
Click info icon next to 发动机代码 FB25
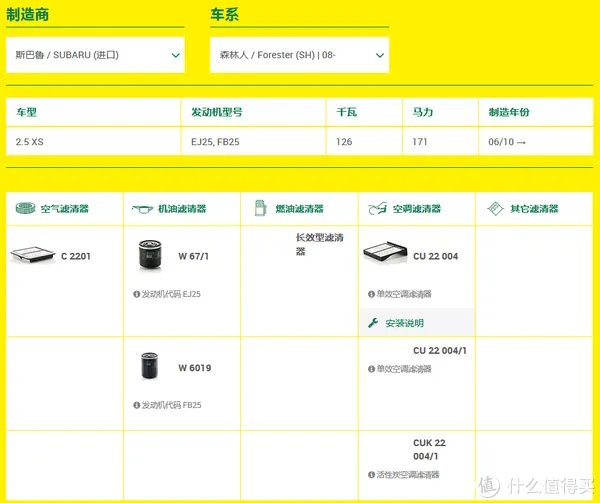point(136,405)
